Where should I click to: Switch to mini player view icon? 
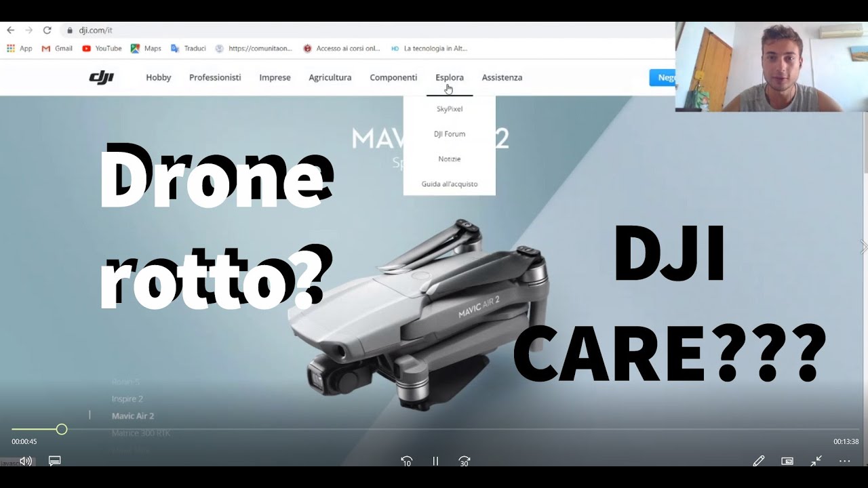(787, 461)
